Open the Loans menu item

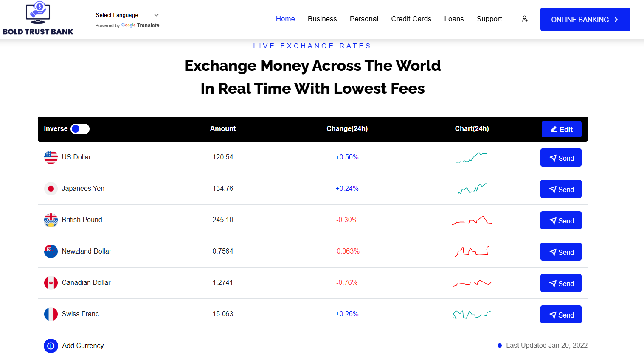click(x=454, y=19)
